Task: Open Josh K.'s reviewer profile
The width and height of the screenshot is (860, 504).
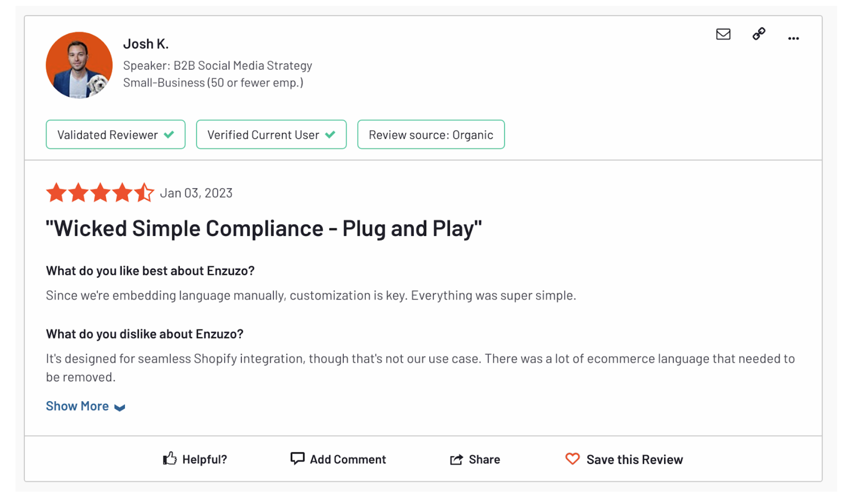Action: (x=146, y=43)
